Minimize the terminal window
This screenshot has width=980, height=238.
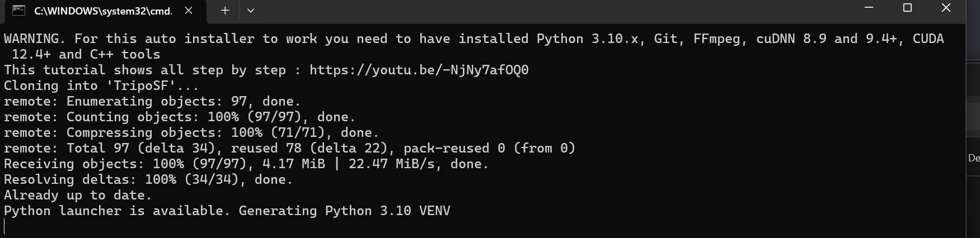pyautogui.click(x=869, y=8)
